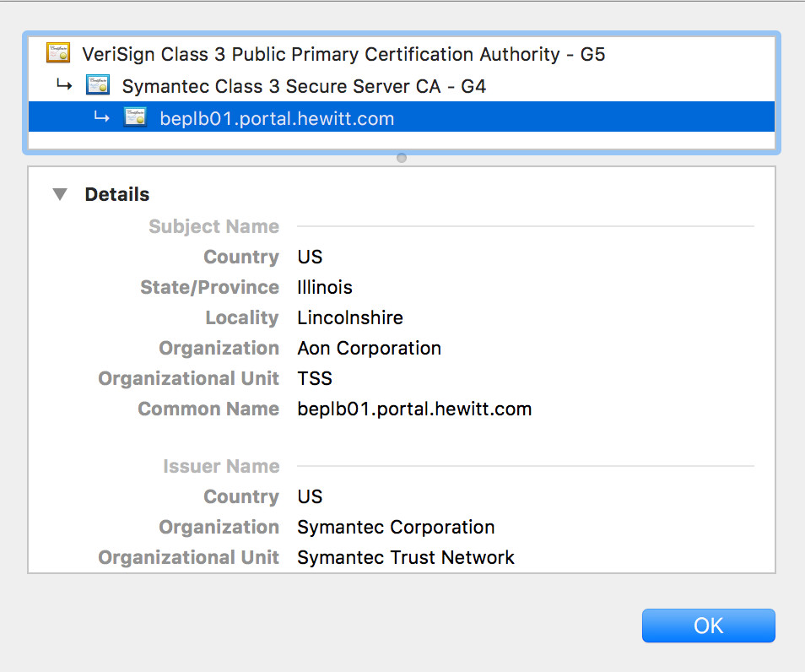This screenshot has height=672, width=805.
Task: Click the issuer Organization value Symantec Corporation
Action: click(396, 527)
